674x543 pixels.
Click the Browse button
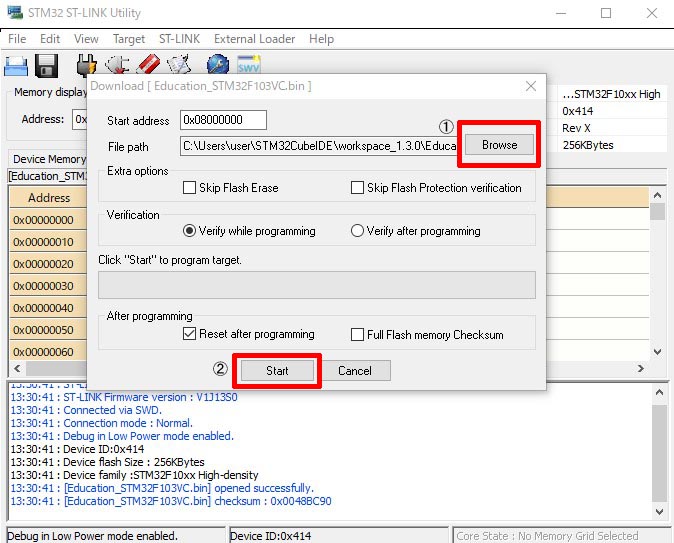tap(499, 145)
